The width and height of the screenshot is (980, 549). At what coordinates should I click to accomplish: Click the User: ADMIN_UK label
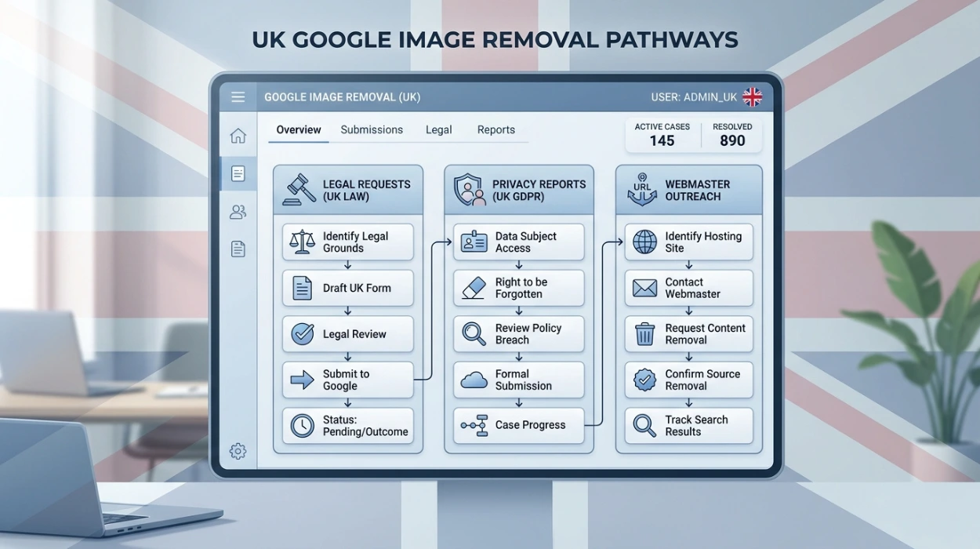694,97
